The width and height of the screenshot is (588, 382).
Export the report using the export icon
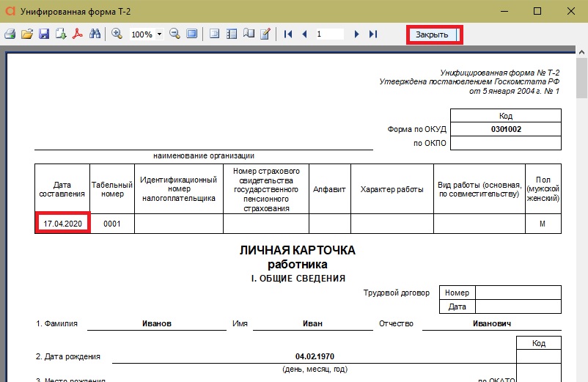61,34
